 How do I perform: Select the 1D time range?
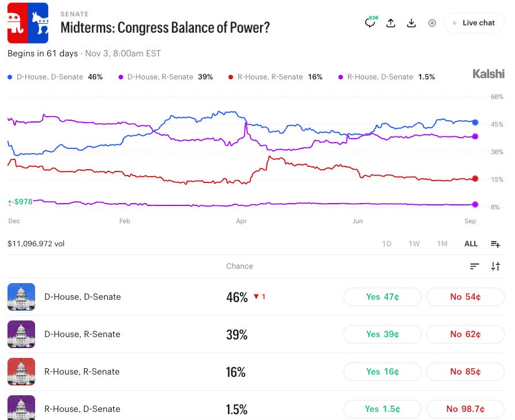tap(387, 244)
